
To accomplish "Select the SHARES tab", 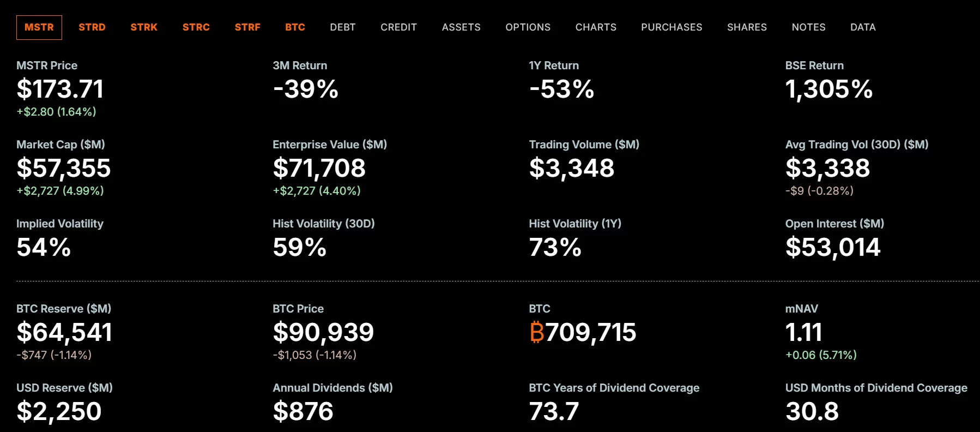I will pos(747,27).
